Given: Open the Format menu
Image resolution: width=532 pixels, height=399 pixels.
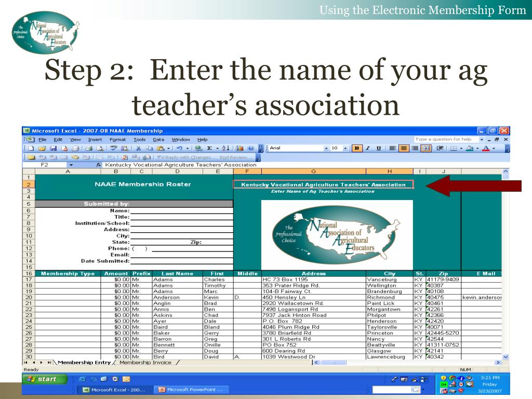Looking at the screenshot, I should pos(118,139).
